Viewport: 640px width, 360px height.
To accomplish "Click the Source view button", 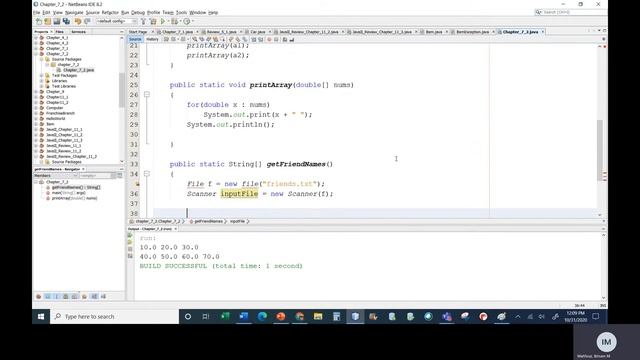I will click(135, 40).
